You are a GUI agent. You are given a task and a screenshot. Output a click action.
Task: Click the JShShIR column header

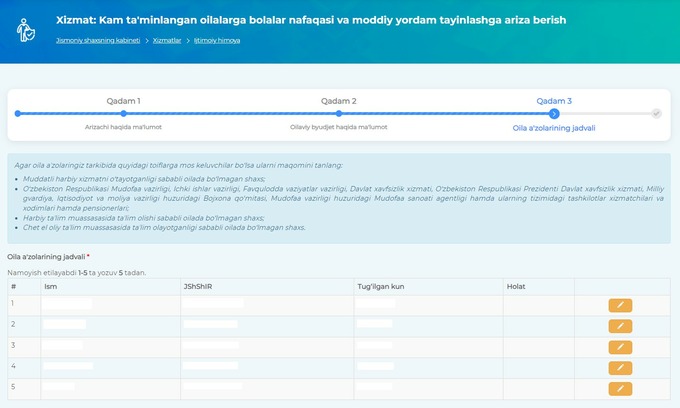197,286
